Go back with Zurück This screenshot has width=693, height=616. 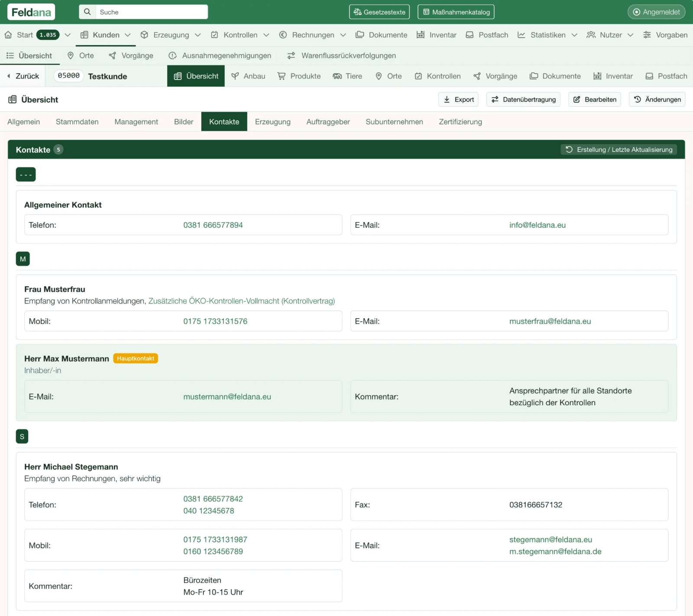click(23, 76)
